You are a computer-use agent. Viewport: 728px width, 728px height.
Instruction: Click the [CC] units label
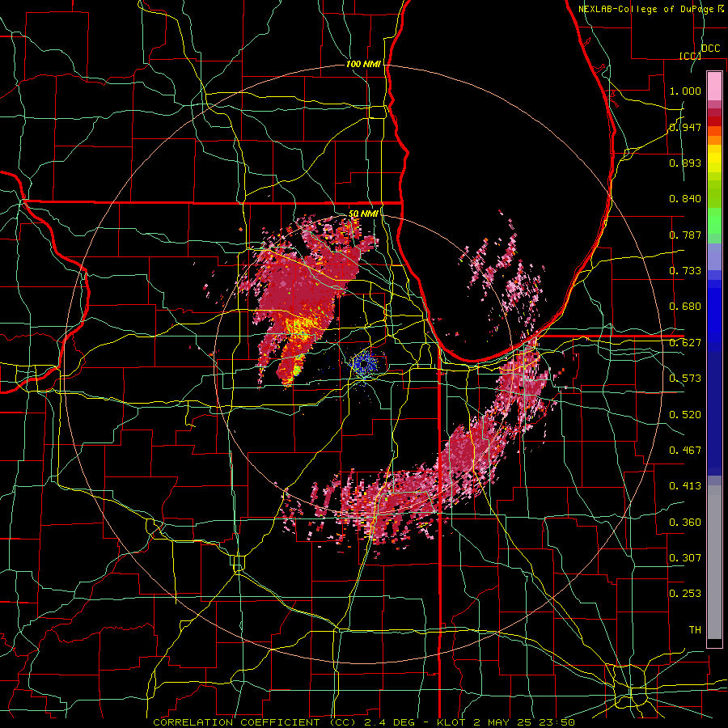click(x=691, y=56)
